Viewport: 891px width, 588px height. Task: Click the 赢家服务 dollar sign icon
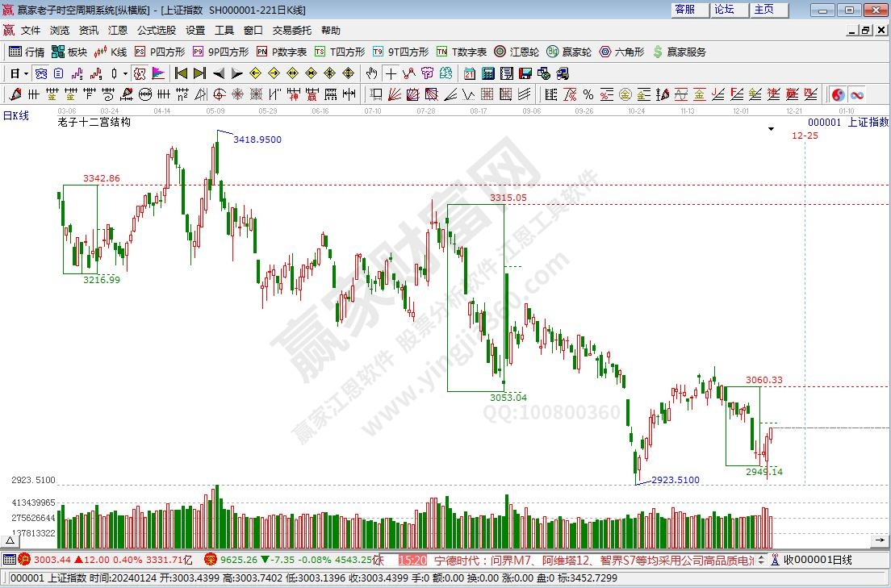658,52
